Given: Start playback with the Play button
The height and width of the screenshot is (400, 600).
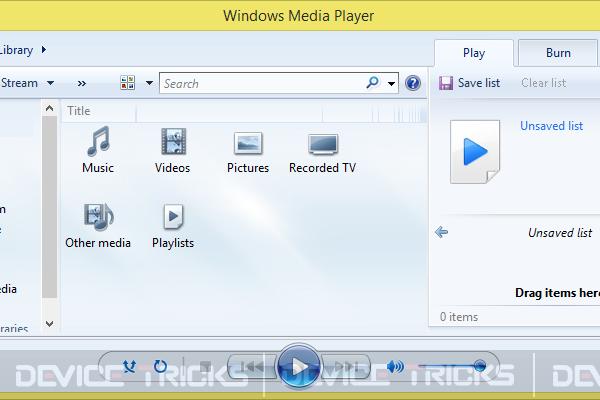Looking at the screenshot, I should point(298,367).
